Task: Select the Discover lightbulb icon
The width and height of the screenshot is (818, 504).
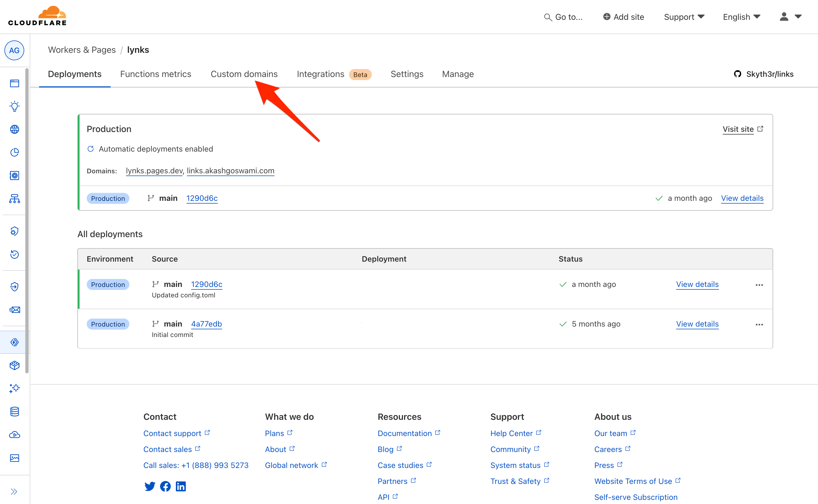Action: point(14,106)
